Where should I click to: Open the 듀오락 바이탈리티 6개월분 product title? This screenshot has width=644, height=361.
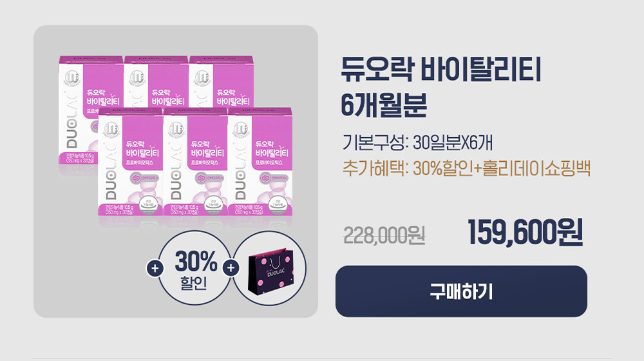(441, 86)
